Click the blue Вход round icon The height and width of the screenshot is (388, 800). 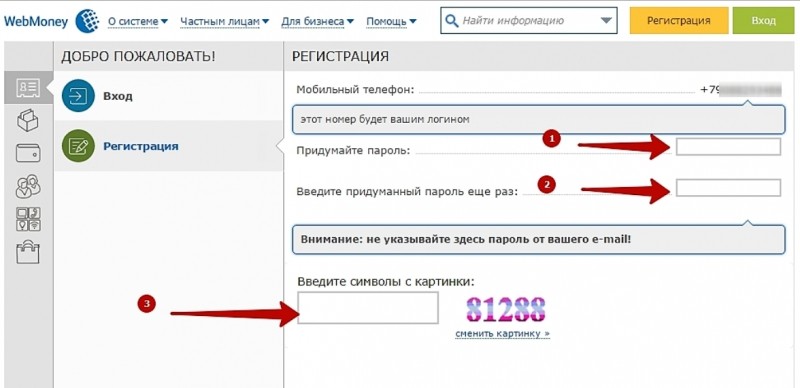pos(78,96)
